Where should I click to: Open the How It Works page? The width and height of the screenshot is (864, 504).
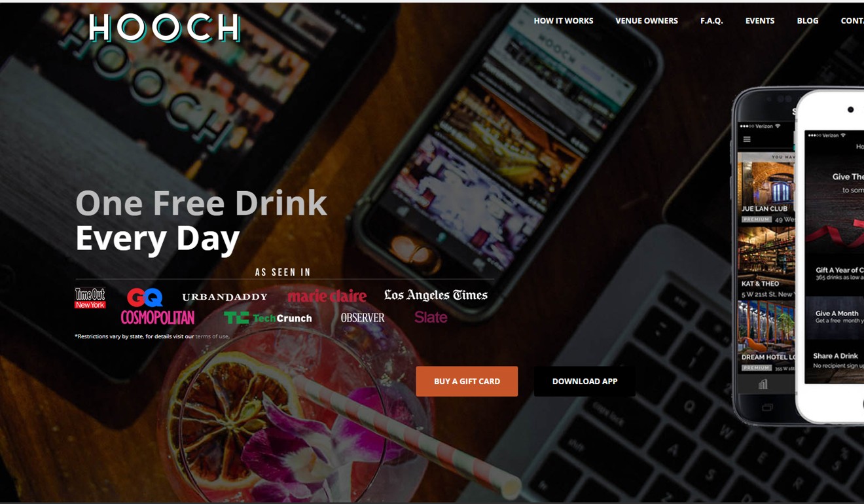[x=564, y=21]
